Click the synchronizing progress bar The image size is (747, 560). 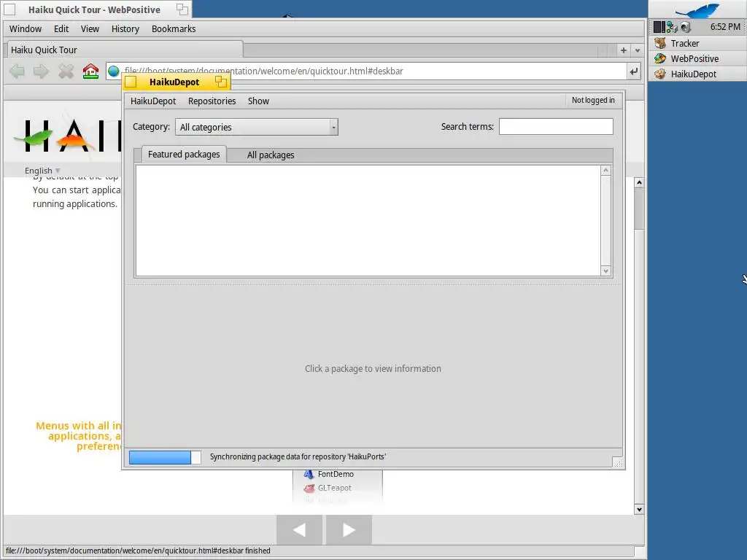(165, 457)
